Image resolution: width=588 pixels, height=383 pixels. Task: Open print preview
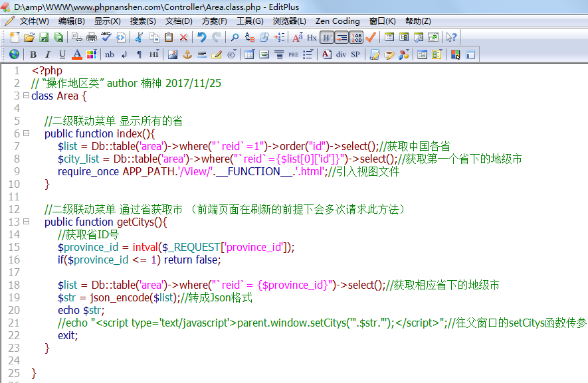(x=77, y=37)
